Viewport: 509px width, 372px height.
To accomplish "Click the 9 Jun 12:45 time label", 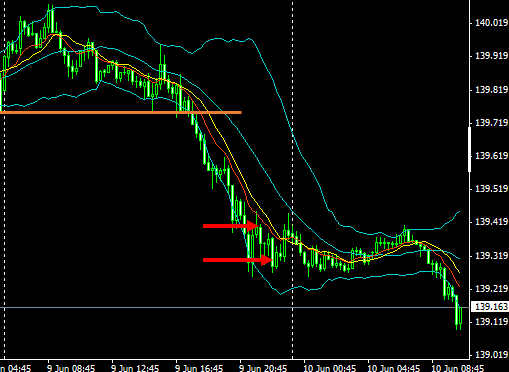I will pos(135,368).
